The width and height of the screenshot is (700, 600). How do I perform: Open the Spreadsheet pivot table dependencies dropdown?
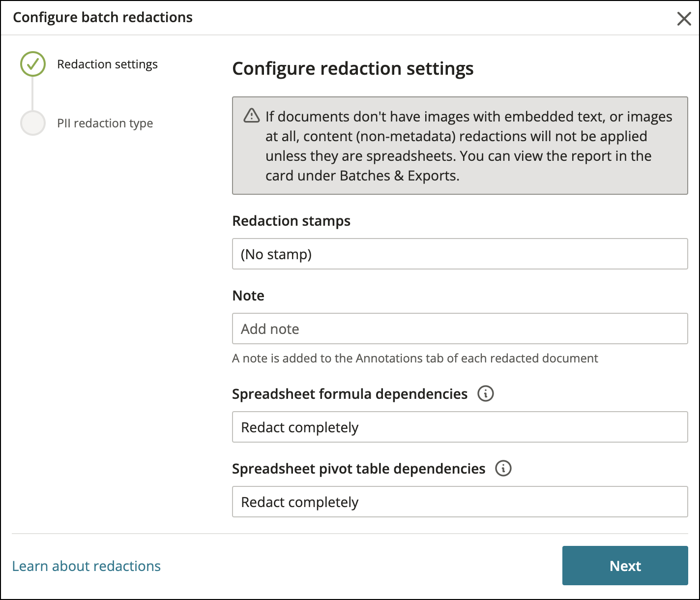click(460, 502)
